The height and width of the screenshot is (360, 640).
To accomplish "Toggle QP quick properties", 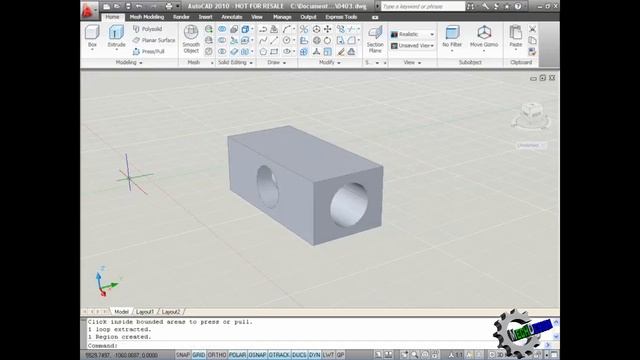I will (x=340, y=355).
